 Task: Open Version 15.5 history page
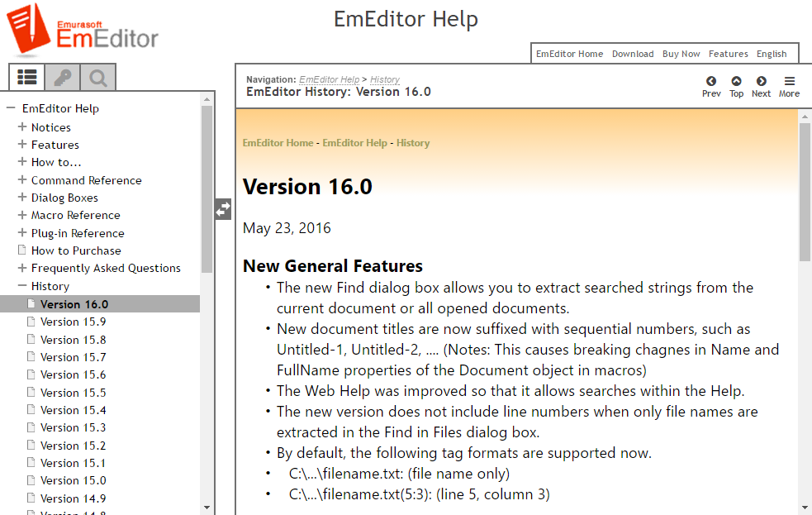tap(73, 393)
